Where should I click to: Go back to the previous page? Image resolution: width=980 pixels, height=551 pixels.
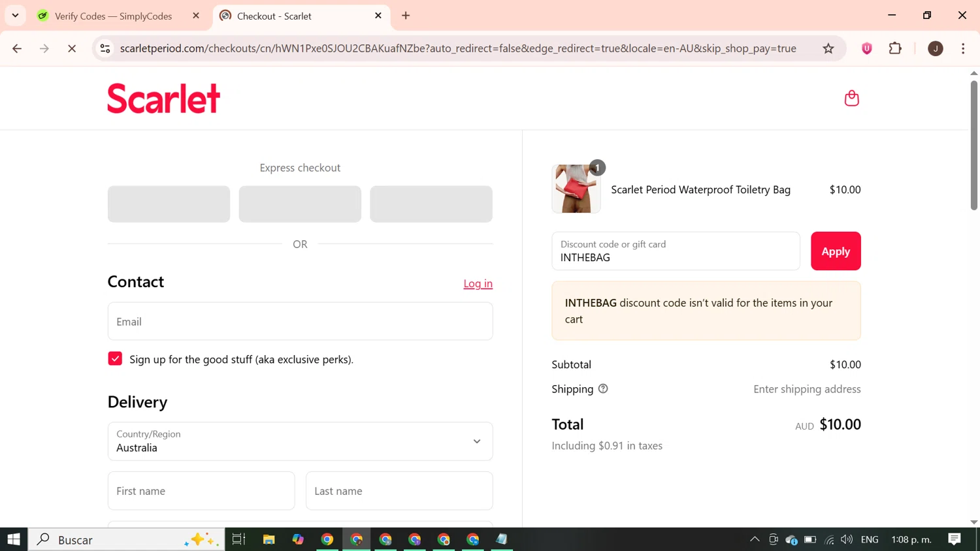(18, 48)
